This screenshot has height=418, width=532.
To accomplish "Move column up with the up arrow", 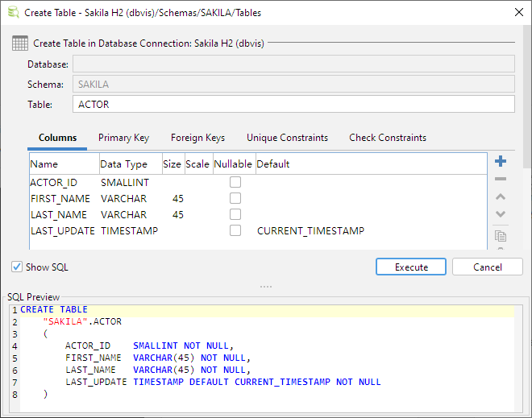I will tap(501, 197).
